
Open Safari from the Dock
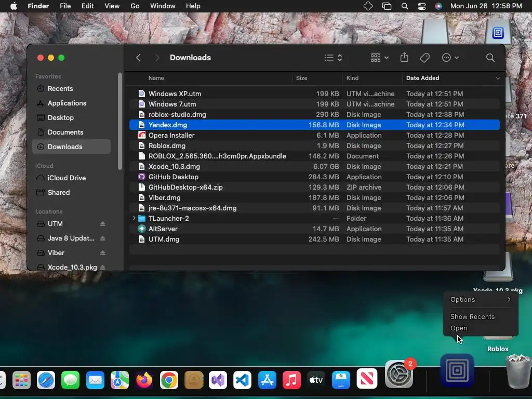[46, 380]
